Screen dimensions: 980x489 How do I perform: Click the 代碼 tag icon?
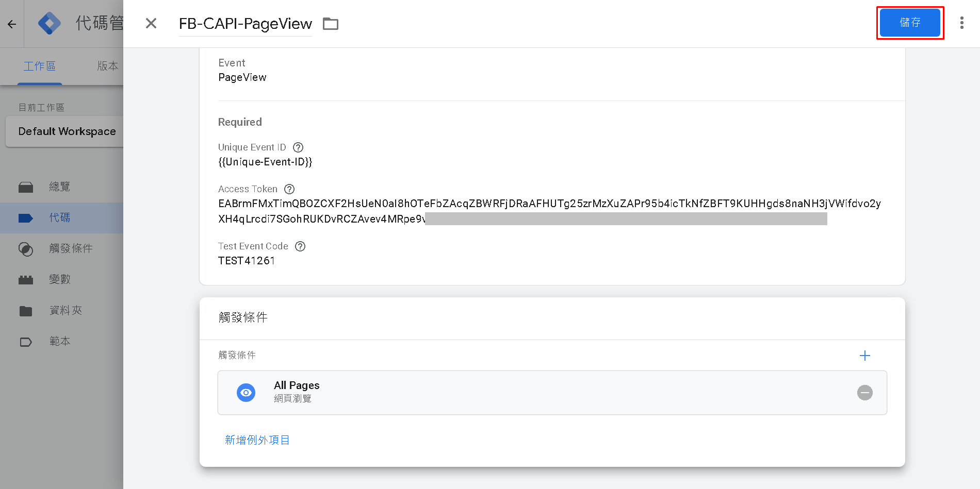point(26,218)
